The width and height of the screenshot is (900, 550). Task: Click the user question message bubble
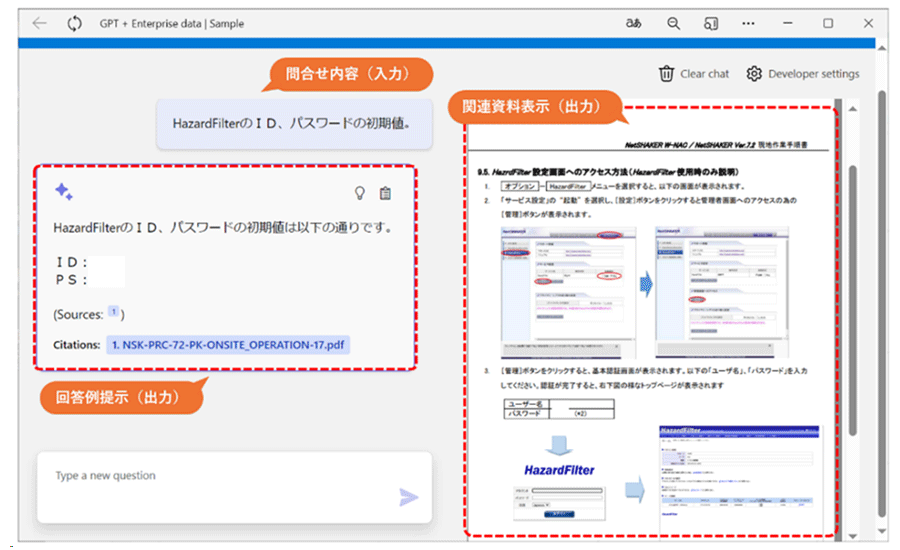[294, 123]
